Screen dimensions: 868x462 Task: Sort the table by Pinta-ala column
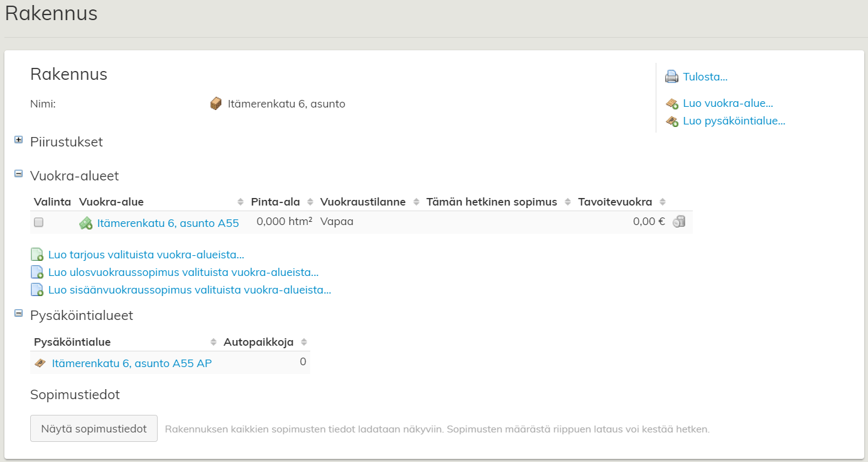[275, 202]
